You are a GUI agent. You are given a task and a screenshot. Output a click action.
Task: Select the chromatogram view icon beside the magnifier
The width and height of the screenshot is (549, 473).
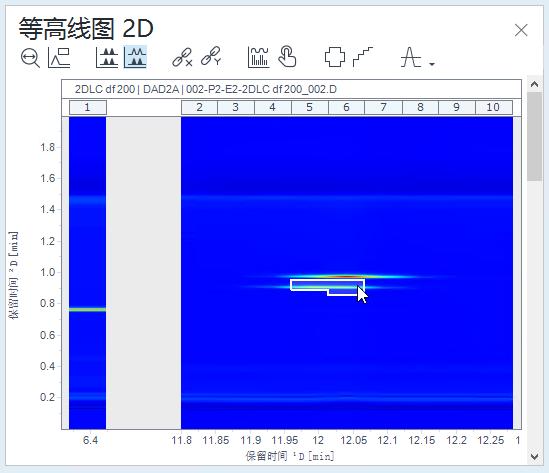[59, 58]
